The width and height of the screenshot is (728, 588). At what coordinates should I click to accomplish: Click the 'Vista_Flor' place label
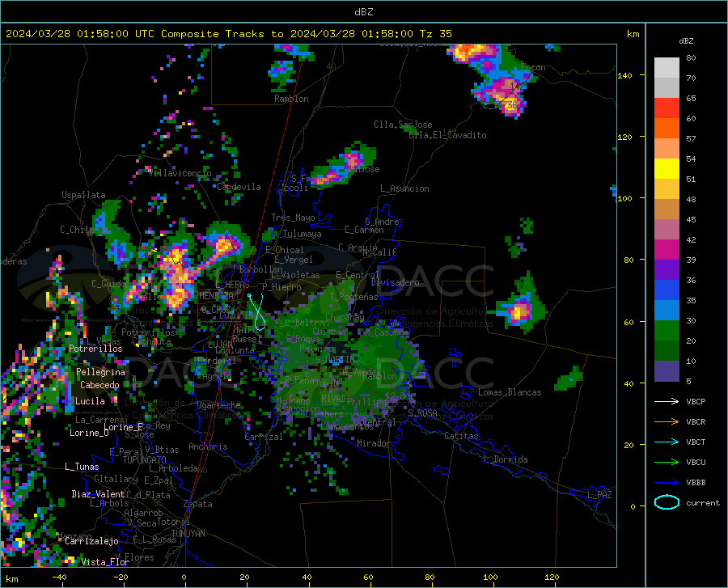pyautogui.click(x=105, y=562)
